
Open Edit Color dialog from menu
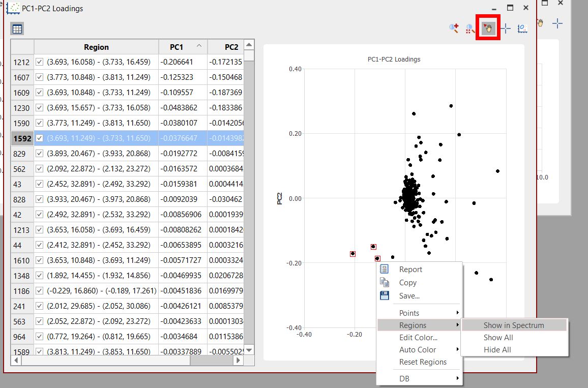click(x=418, y=337)
